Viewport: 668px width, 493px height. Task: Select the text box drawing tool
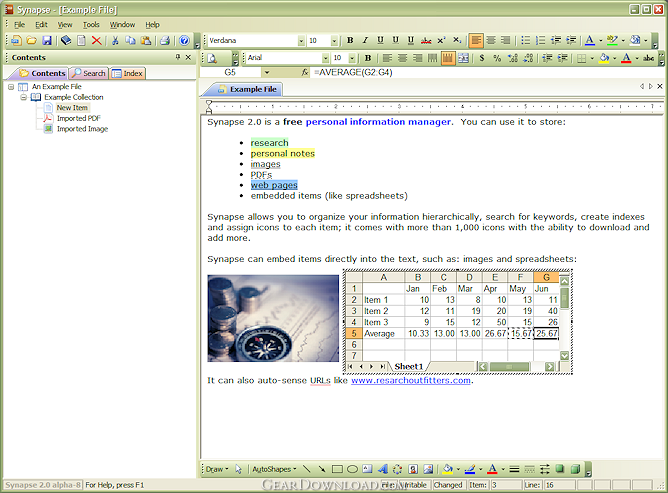[x=367, y=469]
